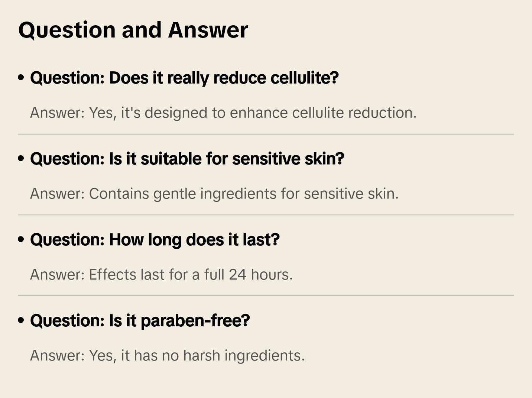532x398 pixels.
Task: Click the divider below the sensitive skin answer
Action: pos(266,215)
